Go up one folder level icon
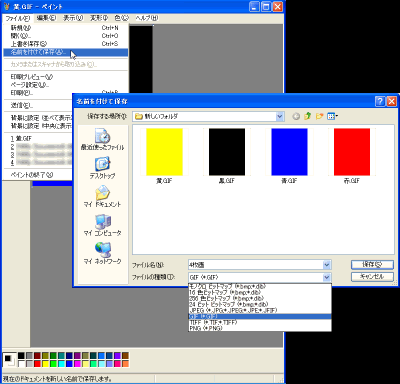Viewport: 400px width, 384px height. pos(308,116)
